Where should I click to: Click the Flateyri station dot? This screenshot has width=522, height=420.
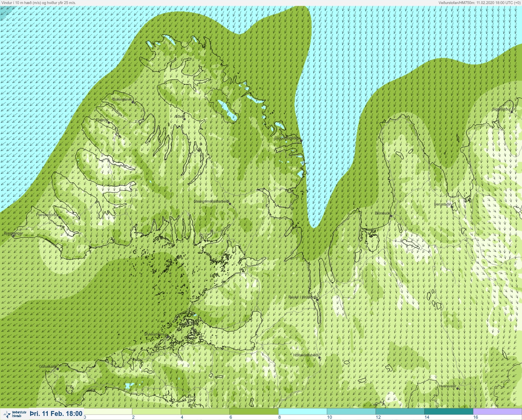coord(109,122)
